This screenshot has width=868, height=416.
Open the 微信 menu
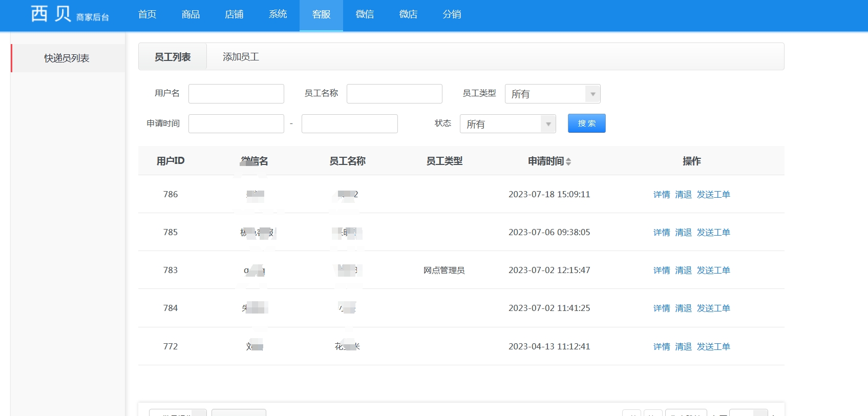[x=365, y=14]
